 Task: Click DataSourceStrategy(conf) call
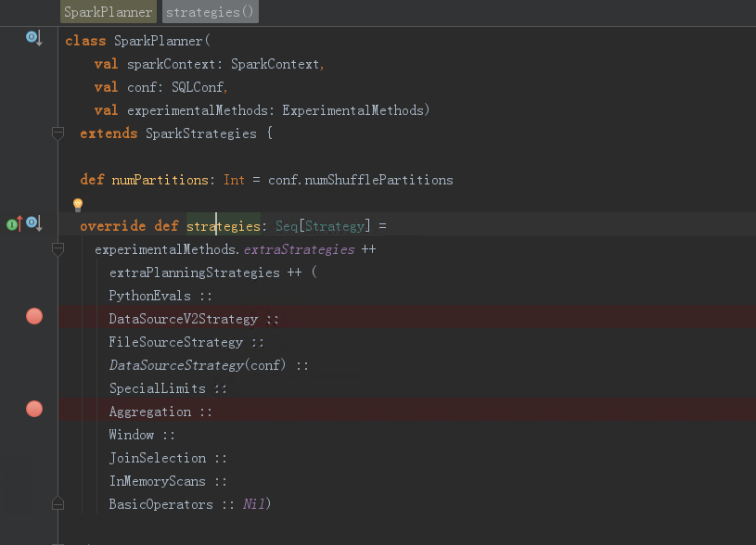pos(198,365)
